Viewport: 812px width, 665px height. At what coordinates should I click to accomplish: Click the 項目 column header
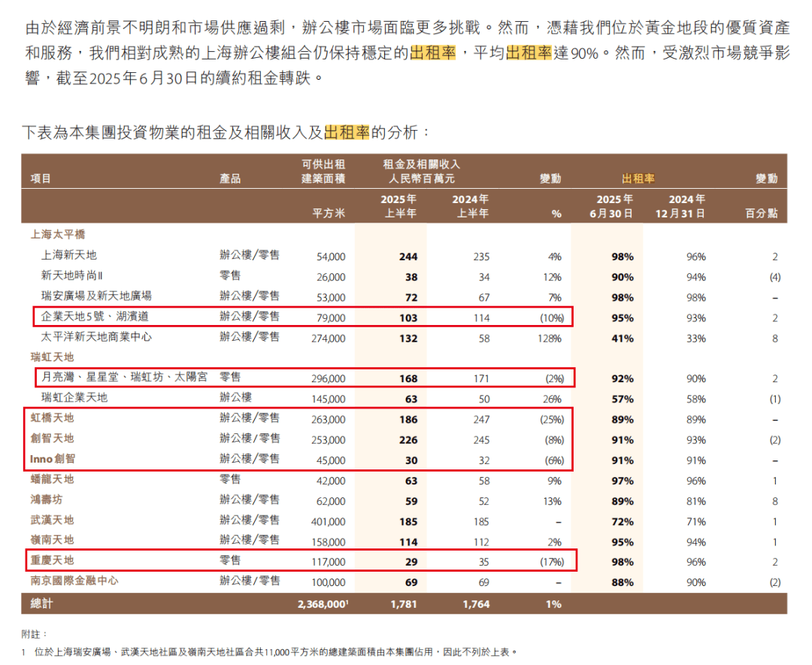click(x=41, y=179)
